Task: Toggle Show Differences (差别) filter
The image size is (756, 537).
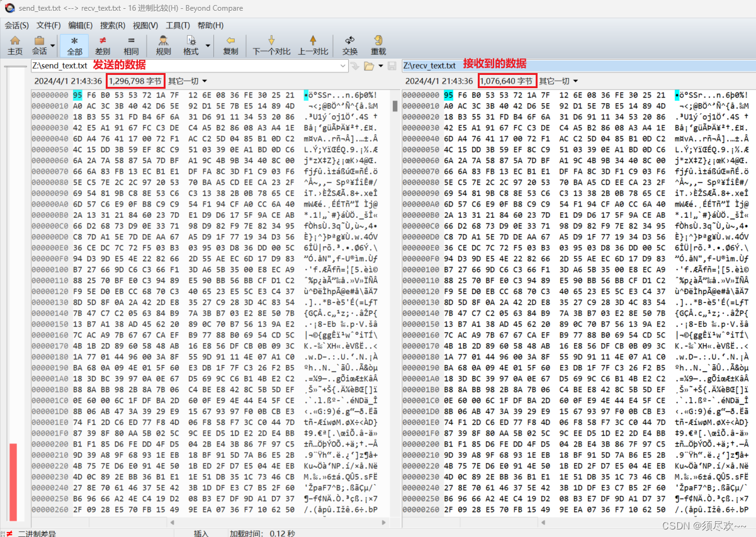Action: tap(103, 45)
